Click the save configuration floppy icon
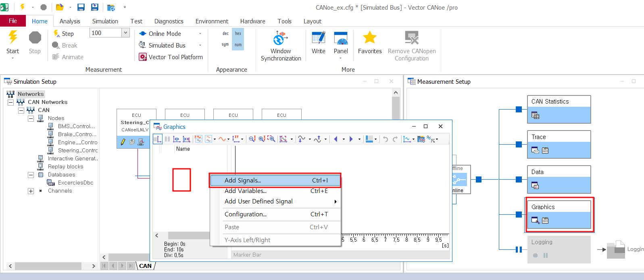Screen dimensions: 644x280 coord(81,7)
